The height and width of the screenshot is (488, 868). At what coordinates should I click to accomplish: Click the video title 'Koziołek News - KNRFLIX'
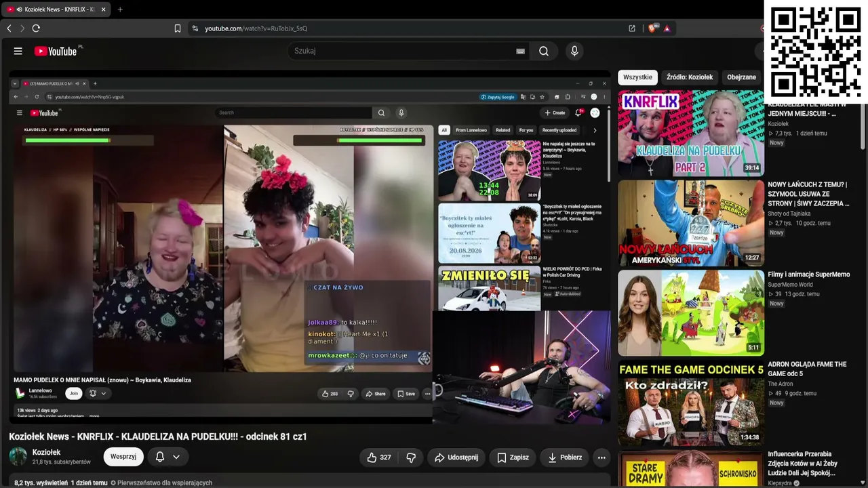point(158,436)
